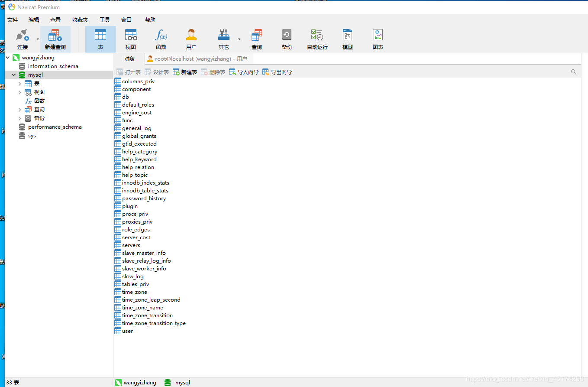588x387 pixels.
Task: Click the 导出向导 button
Action: point(277,72)
